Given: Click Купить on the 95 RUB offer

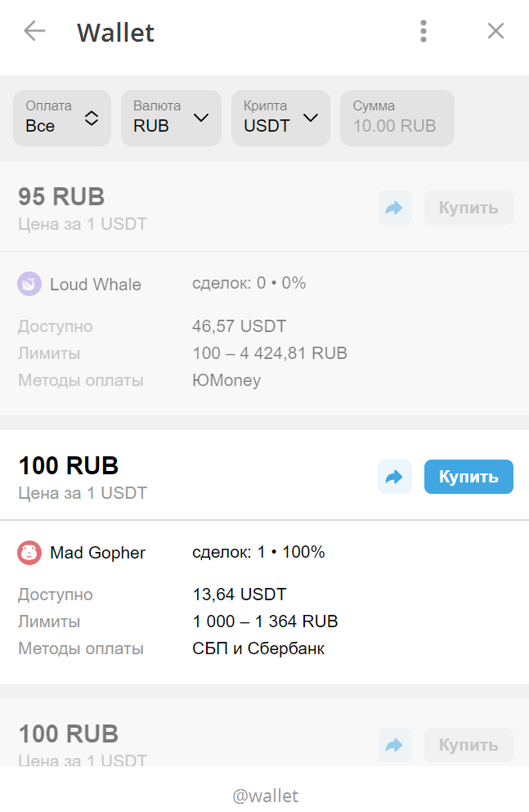Looking at the screenshot, I should pyautogui.click(x=468, y=208).
